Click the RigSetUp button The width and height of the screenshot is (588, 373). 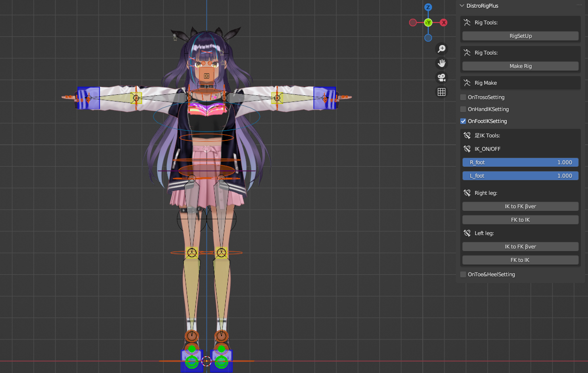click(x=521, y=36)
